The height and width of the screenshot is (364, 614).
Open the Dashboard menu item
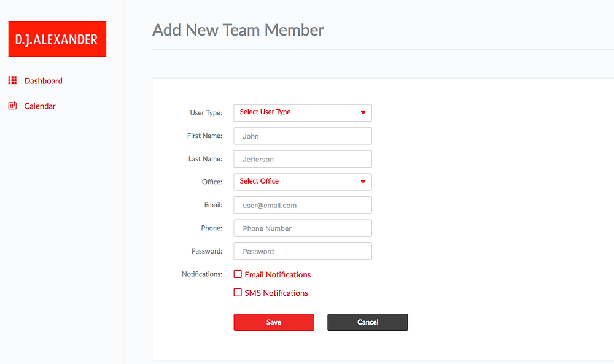tap(43, 81)
